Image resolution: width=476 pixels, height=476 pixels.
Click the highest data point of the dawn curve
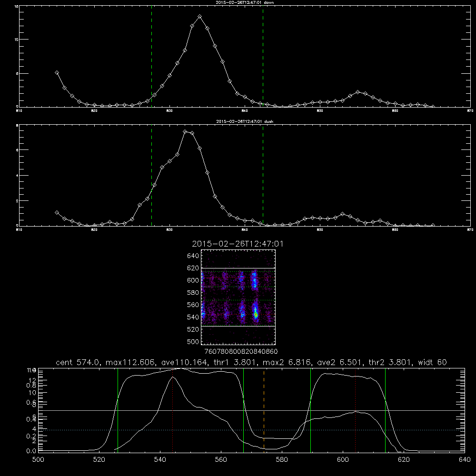click(199, 16)
